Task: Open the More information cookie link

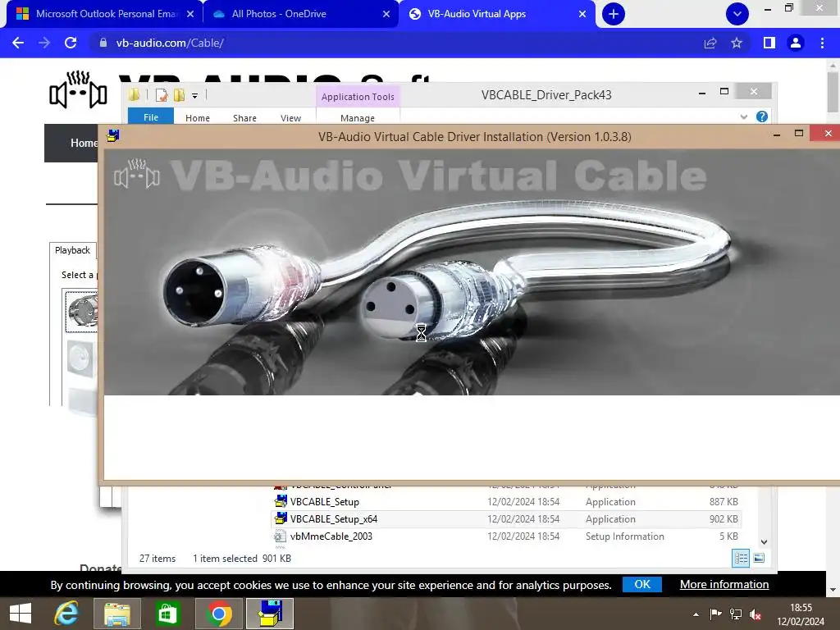Action: click(724, 584)
